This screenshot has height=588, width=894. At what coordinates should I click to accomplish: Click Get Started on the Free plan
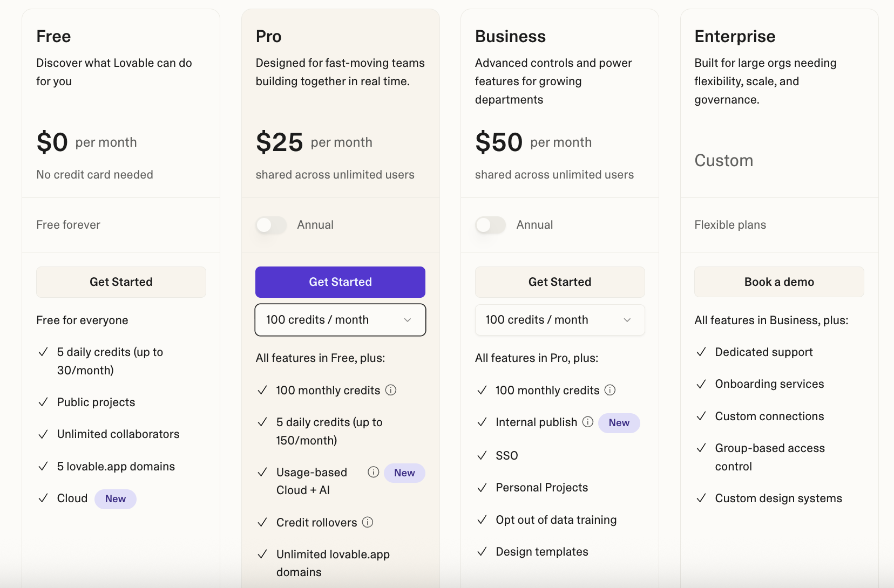click(x=121, y=282)
